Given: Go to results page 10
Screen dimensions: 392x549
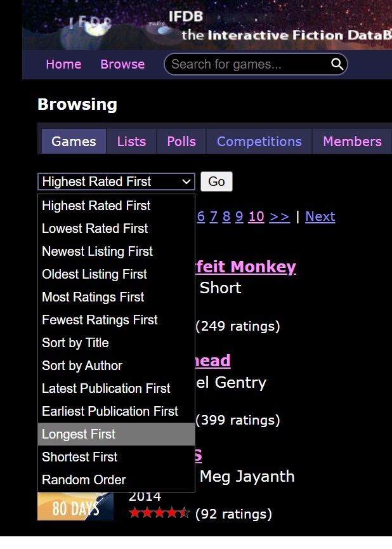Looking at the screenshot, I should [256, 216].
